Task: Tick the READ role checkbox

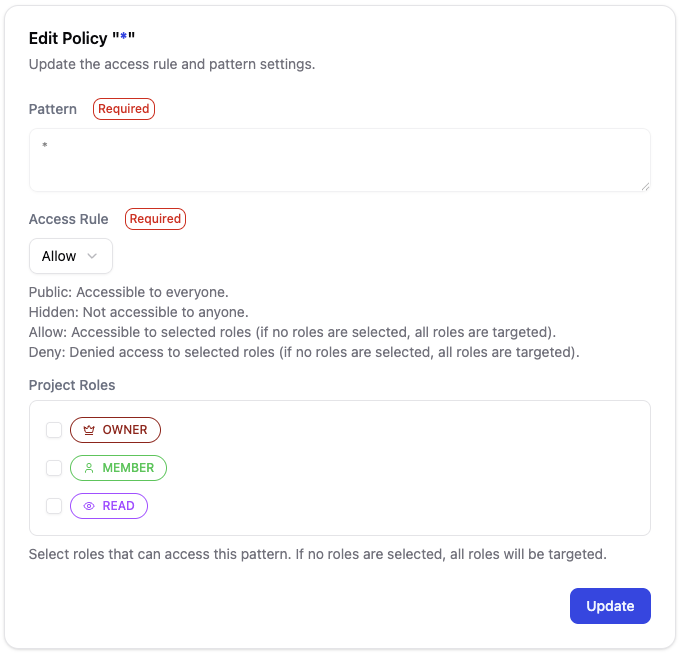Action: click(54, 506)
